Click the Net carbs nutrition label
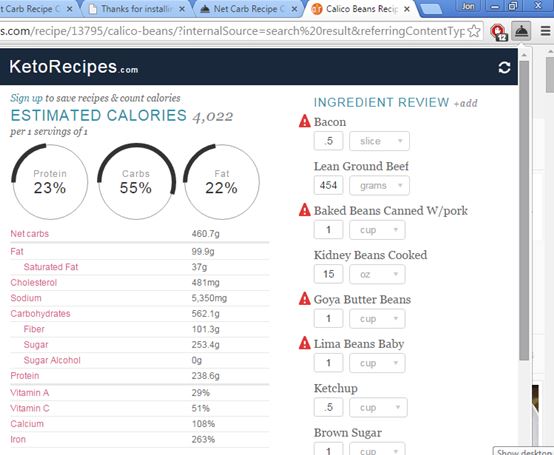The width and height of the screenshot is (554, 455). (30, 234)
